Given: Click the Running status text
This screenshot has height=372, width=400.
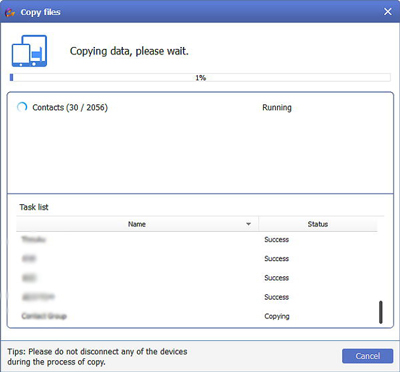Looking at the screenshot, I should coord(277,108).
